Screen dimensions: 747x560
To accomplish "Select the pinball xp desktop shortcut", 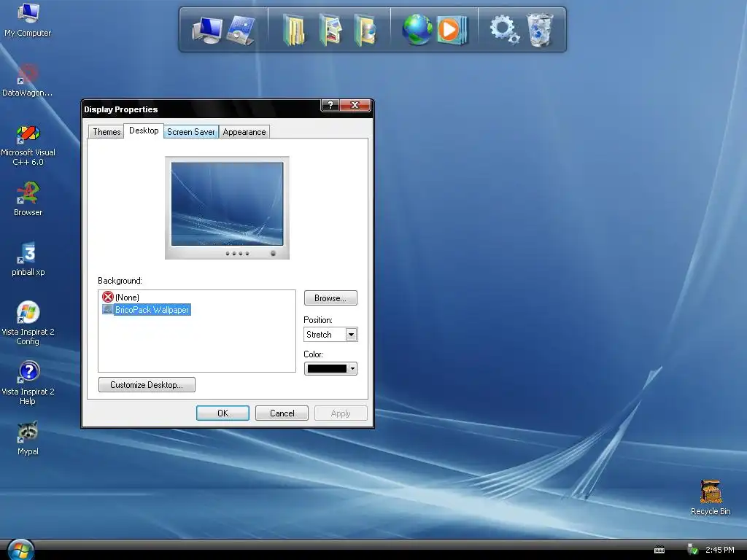I will (x=28, y=259).
